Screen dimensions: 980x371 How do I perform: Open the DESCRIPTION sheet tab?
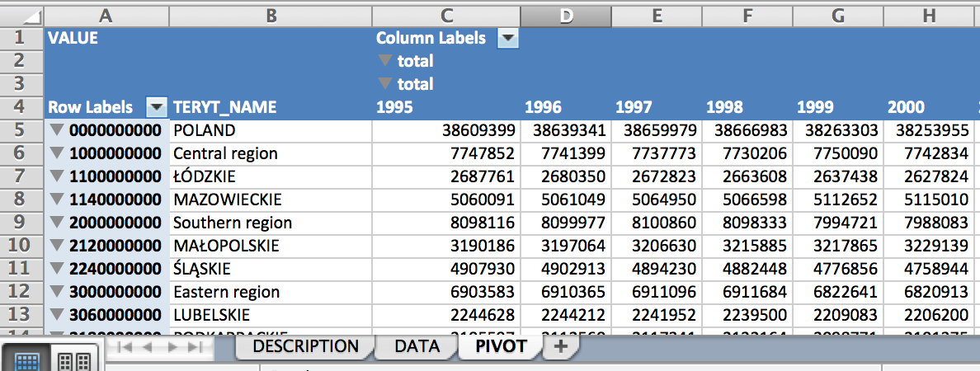tap(305, 346)
